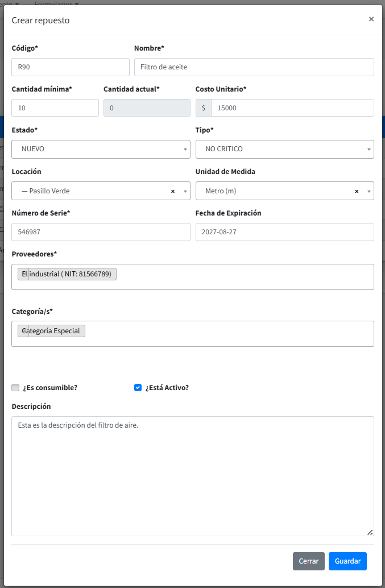The height and width of the screenshot is (588, 385).
Task: Clear the Unidad de Medida selection x
Action: coord(357,192)
